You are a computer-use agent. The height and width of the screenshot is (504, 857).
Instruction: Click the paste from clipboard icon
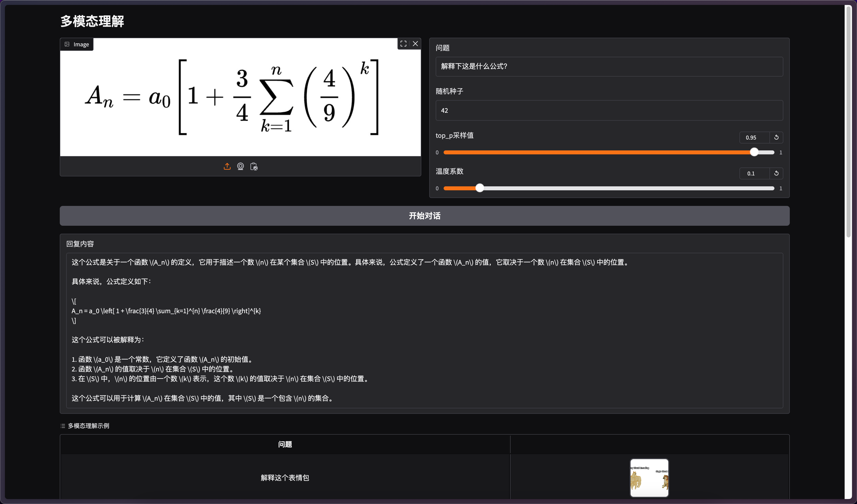pyautogui.click(x=254, y=166)
